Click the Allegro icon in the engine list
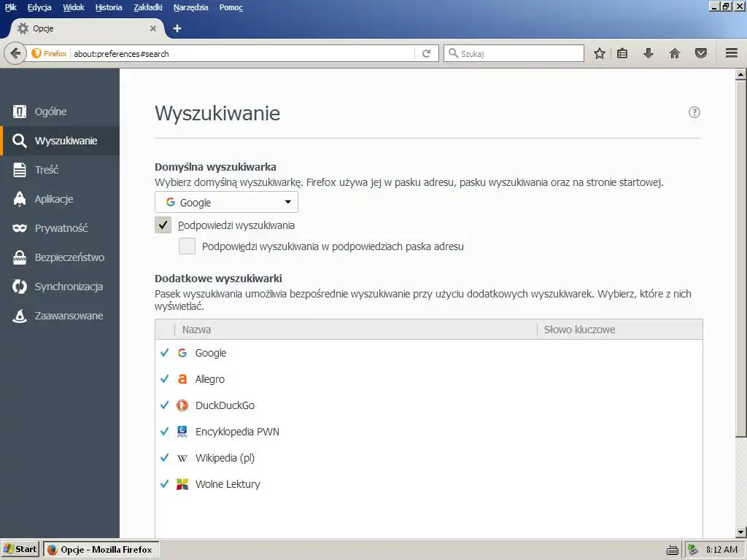747x560 pixels. coord(182,379)
